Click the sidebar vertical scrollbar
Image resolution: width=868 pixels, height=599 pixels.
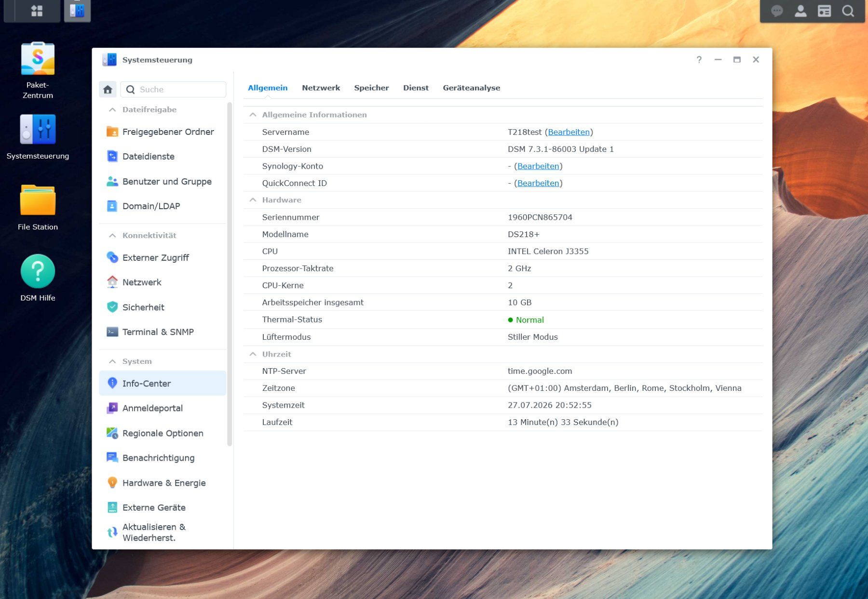(230, 275)
